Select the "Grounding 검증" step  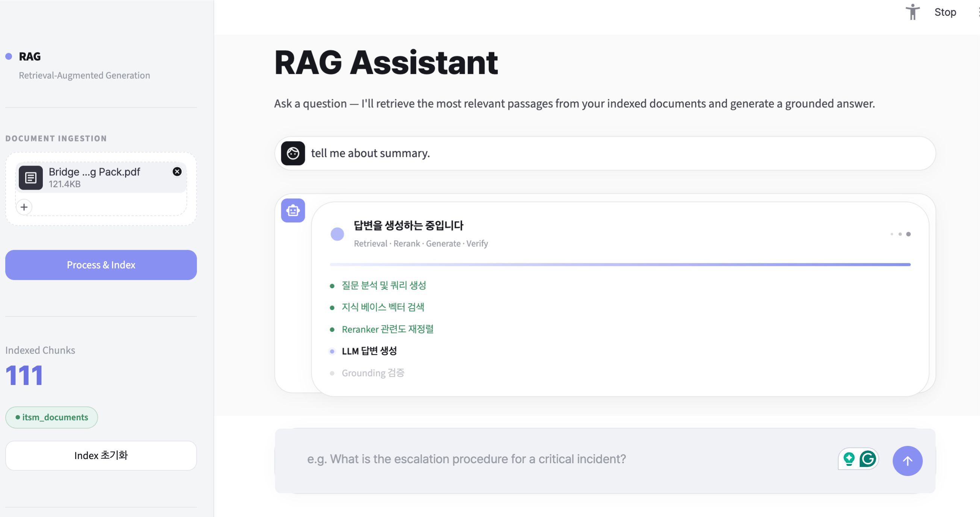373,373
